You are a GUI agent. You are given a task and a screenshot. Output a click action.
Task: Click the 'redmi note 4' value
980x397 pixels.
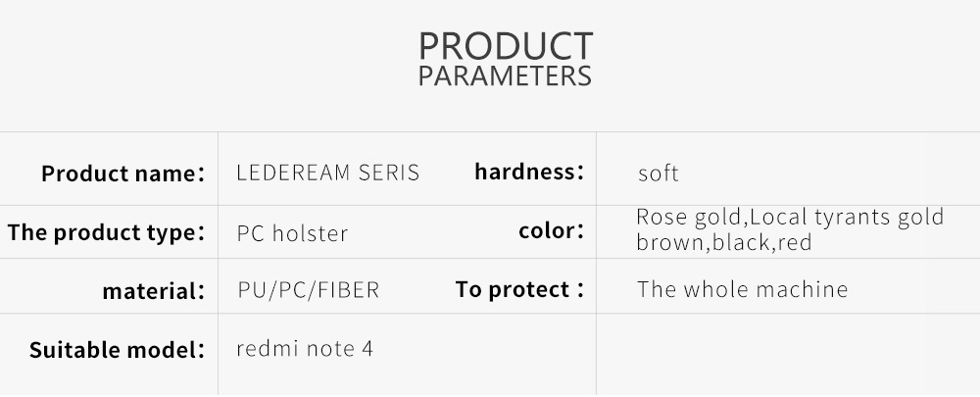tap(304, 348)
